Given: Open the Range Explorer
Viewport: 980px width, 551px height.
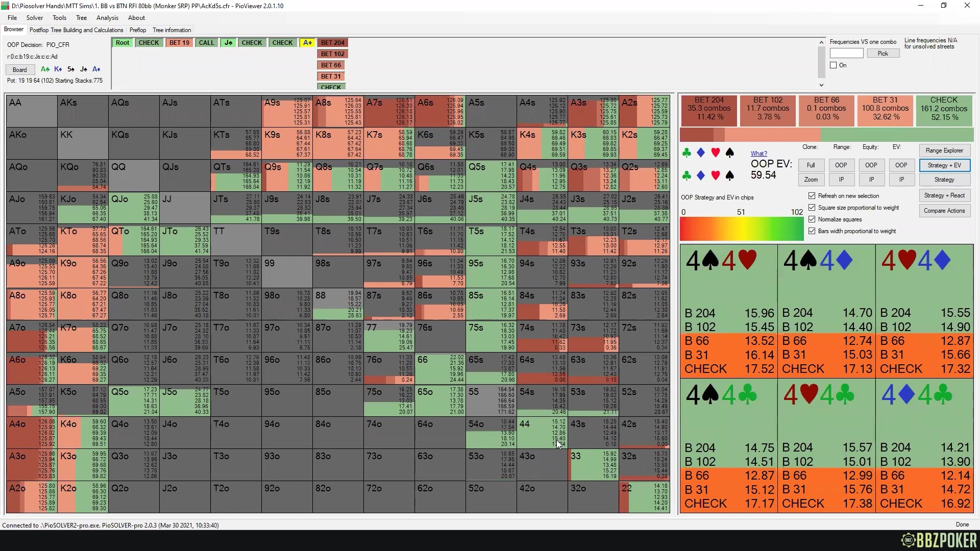Looking at the screenshot, I should point(944,151).
